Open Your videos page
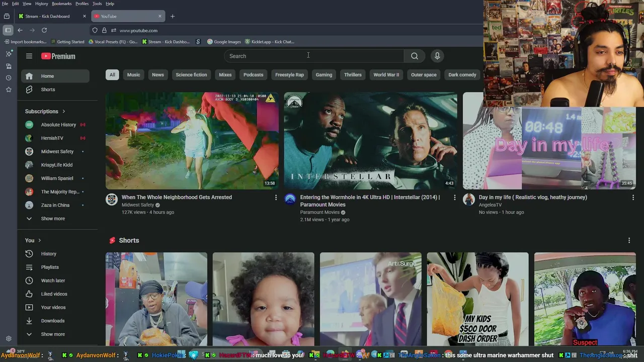Screen dimensions: 644x362 [55, 307]
